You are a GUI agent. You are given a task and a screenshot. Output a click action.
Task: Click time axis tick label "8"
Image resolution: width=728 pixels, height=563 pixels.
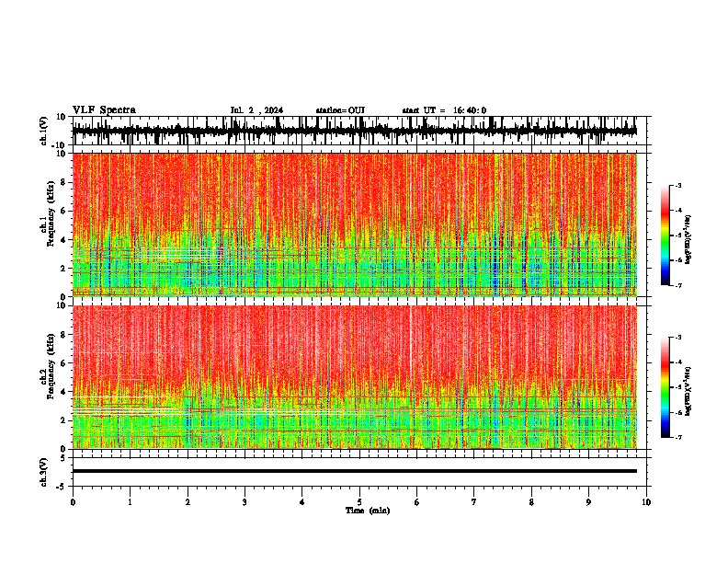coord(531,502)
